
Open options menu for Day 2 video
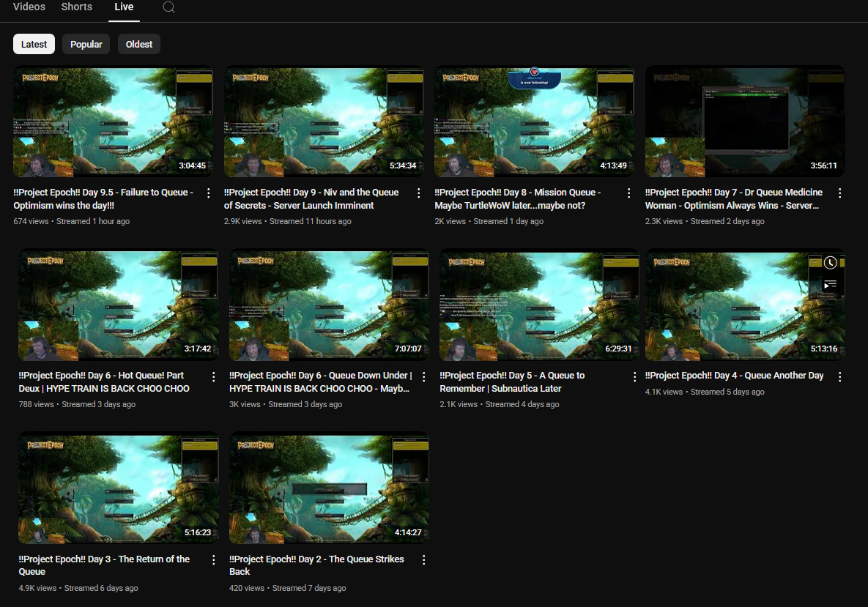[x=424, y=560]
